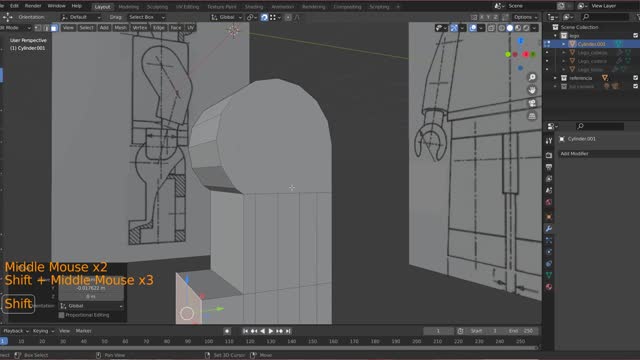Viewport: 640px width, 360px height.
Task: Toggle the snap magnet icon
Action: [264, 17]
